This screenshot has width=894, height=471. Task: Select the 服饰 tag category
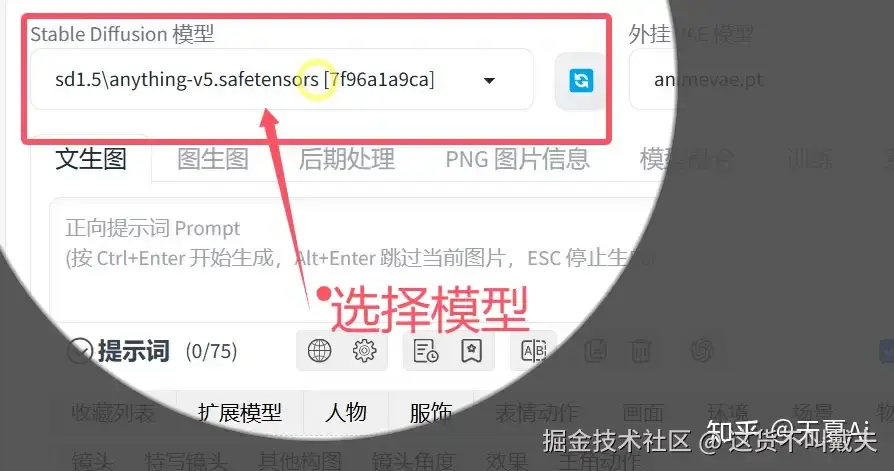[x=431, y=412]
